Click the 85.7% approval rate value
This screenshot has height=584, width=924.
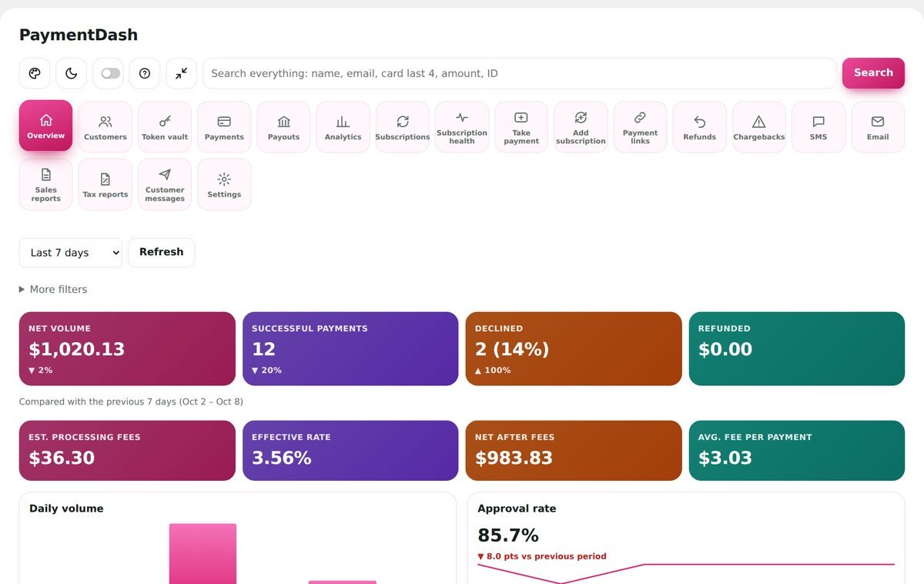(508, 535)
